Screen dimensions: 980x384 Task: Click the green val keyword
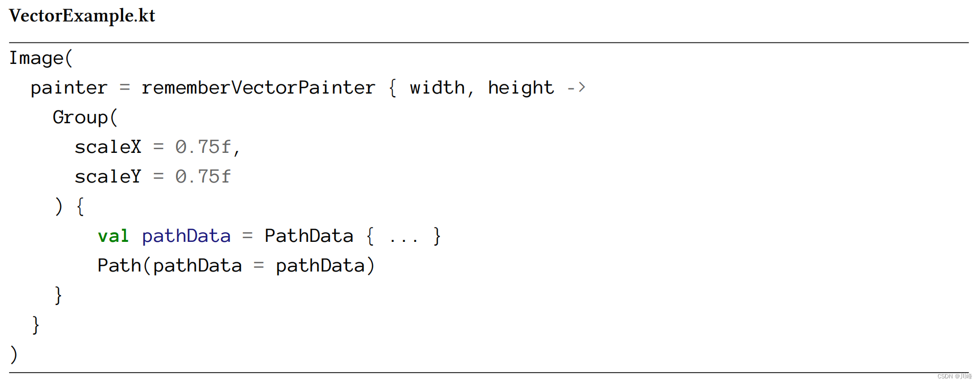[x=113, y=236]
